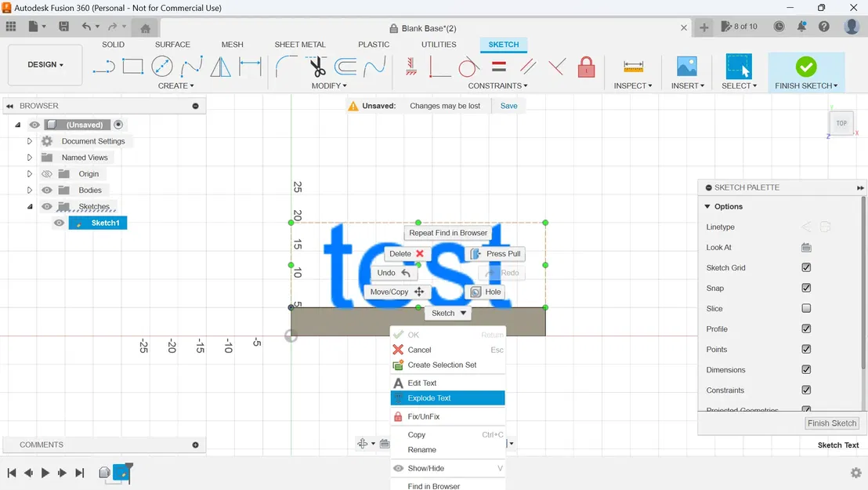Toggle the Dimensions checkbox
Viewport: 868px width, 490px height.
click(806, 369)
